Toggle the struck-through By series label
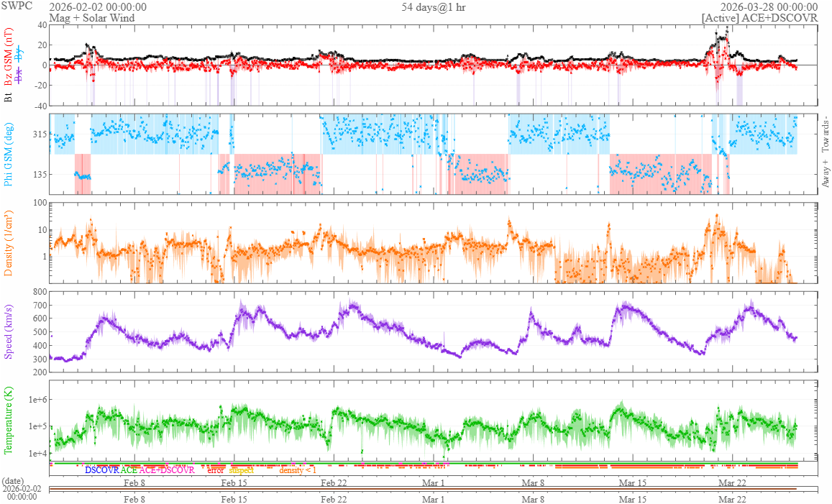Viewport: 832px width, 504px height. (19, 53)
